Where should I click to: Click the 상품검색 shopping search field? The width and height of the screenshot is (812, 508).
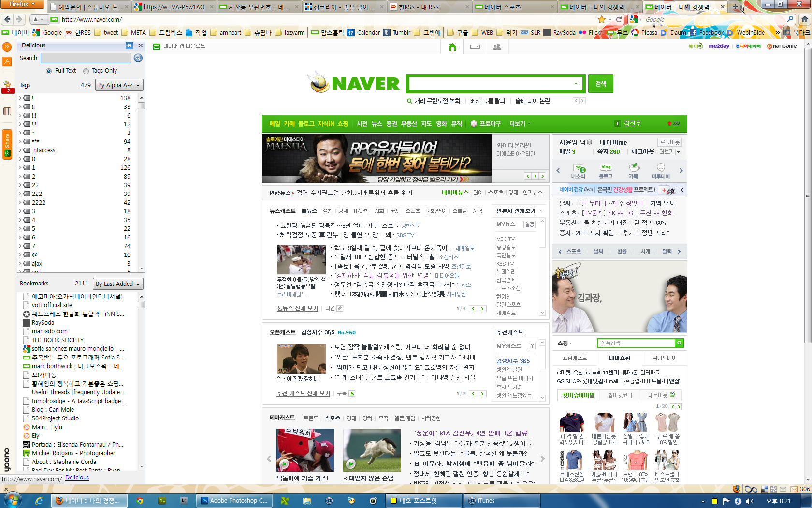pyautogui.click(x=636, y=343)
